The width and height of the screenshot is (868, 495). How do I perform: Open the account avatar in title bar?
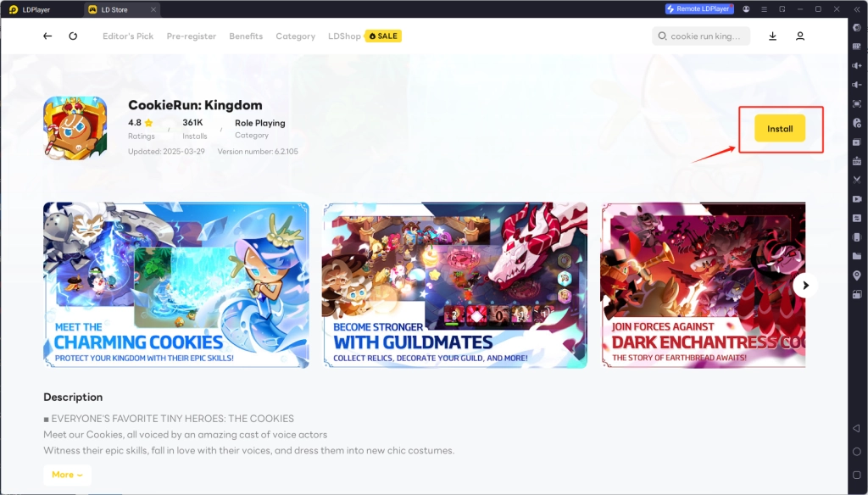(746, 8)
